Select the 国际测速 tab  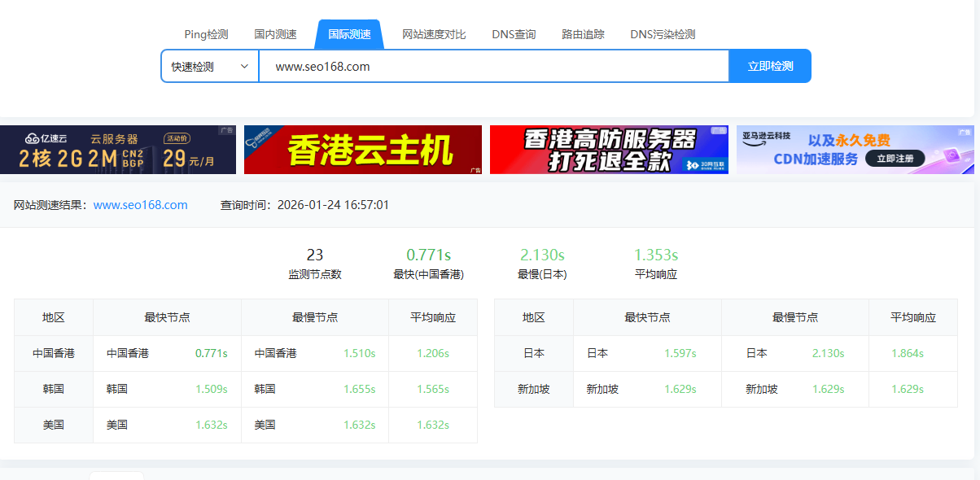coord(349,34)
